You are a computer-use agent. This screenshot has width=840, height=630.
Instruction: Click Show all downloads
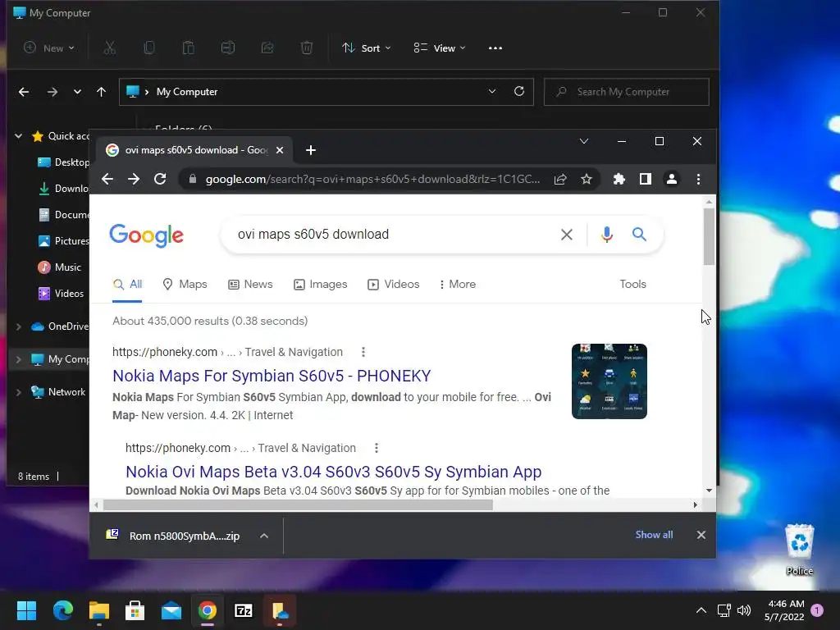pyautogui.click(x=654, y=535)
